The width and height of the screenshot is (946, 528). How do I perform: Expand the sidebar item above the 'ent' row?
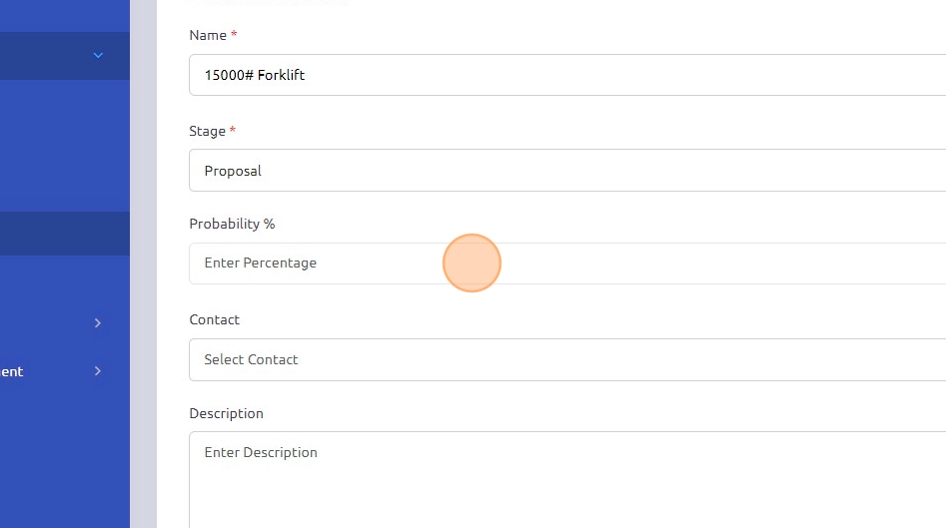click(98, 323)
